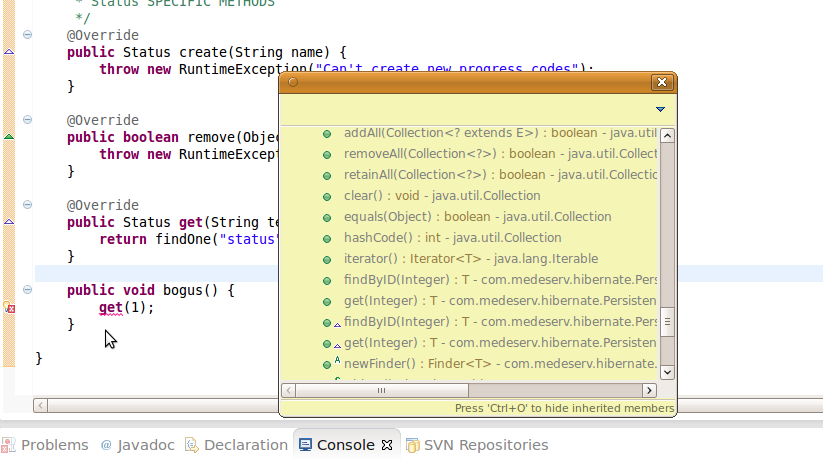823x459 pixels.
Task: Click the error marker beside get(1) line
Action: tap(9, 308)
